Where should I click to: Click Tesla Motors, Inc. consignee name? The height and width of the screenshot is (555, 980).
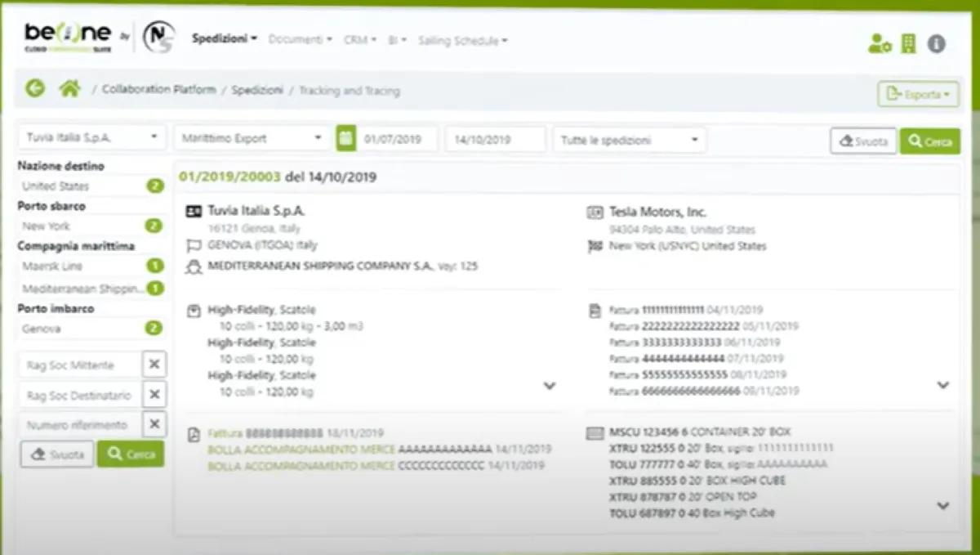pos(658,213)
